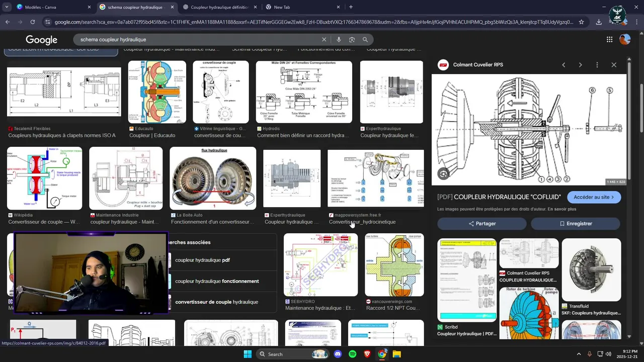Screen dimensions: 644x362
Task: Open the Google apps grid
Action: pos(609,40)
